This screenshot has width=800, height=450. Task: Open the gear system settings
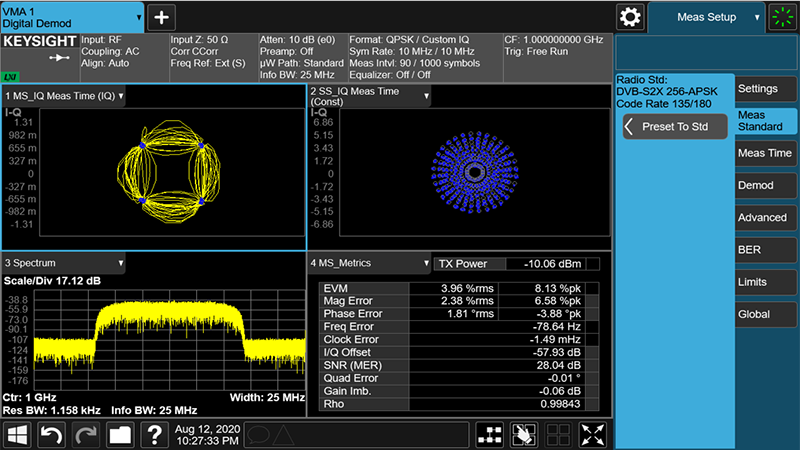pyautogui.click(x=630, y=17)
